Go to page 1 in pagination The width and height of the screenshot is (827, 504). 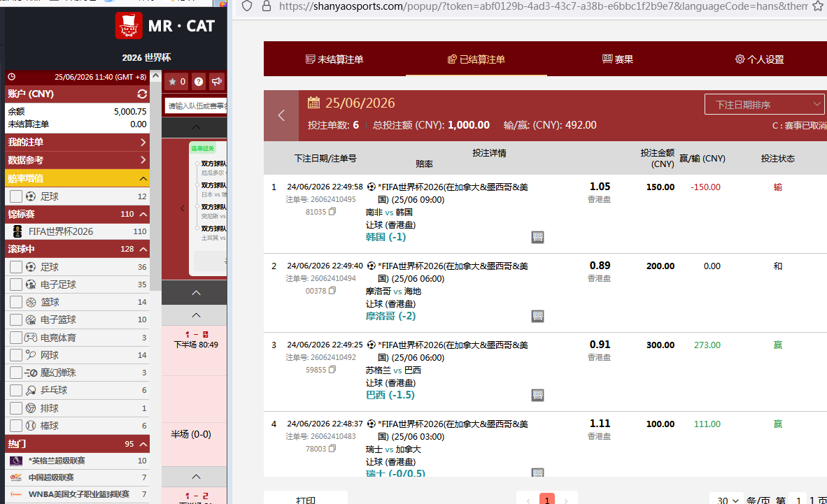pyautogui.click(x=547, y=499)
